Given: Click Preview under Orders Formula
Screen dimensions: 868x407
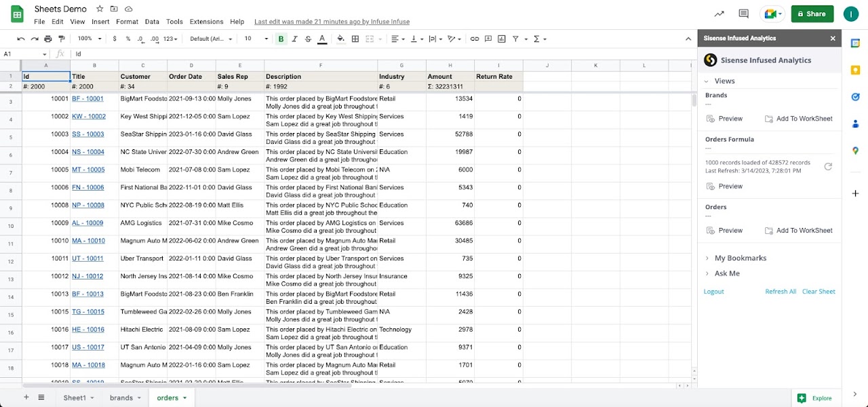Looking at the screenshot, I should 724,187.
